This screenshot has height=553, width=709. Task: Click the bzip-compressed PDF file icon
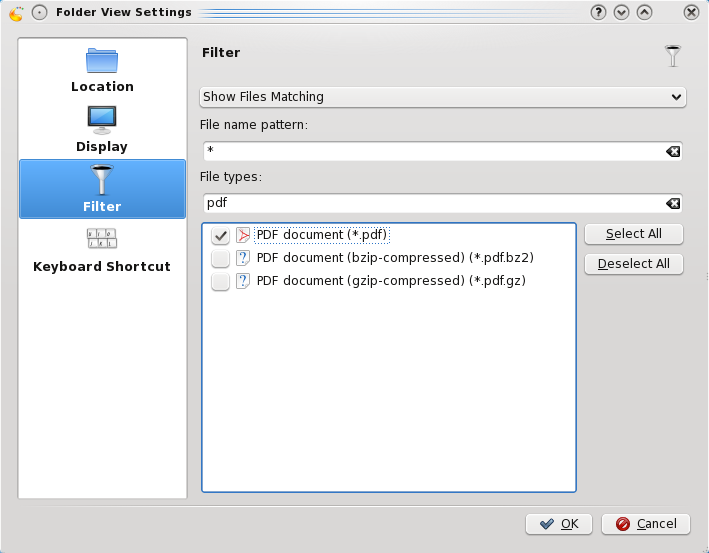pos(243,258)
